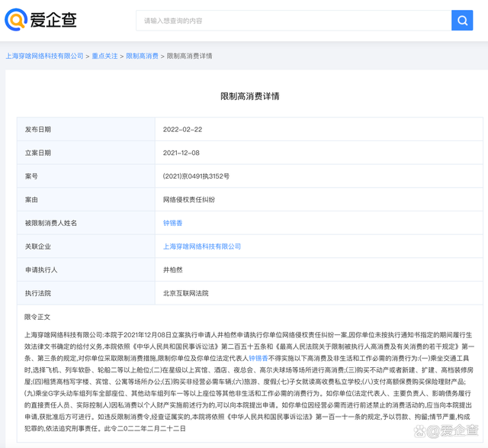The height and width of the screenshot is (448, 488).
Task: Open 上海穿啥网络科技有限公司 link in 关联企业 row
Action: [202, 247]
